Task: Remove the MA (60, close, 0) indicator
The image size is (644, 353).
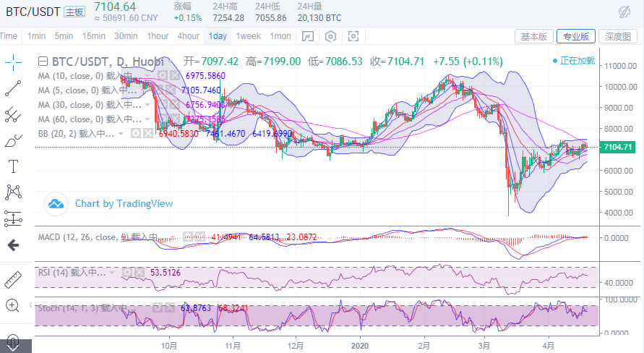Action: (x=176, y=119)
